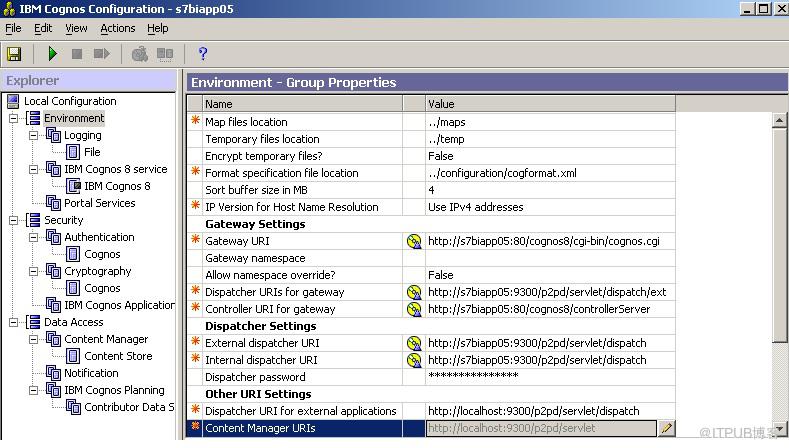Save the configuration with the floppy disk icon
This screenshot has width=789, height=448.
click(x=14, y=54)
